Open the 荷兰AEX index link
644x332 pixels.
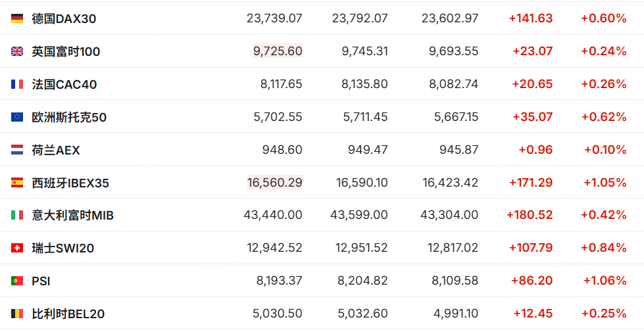56,150
